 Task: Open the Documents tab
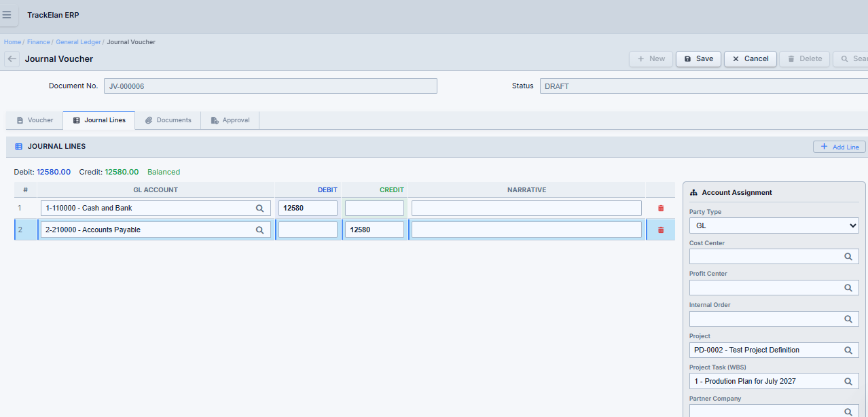point(168,120)
